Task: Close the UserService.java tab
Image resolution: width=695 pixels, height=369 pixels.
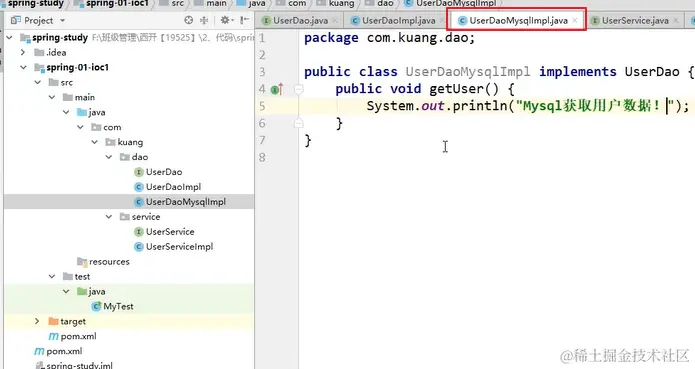Action: [675, 20]
